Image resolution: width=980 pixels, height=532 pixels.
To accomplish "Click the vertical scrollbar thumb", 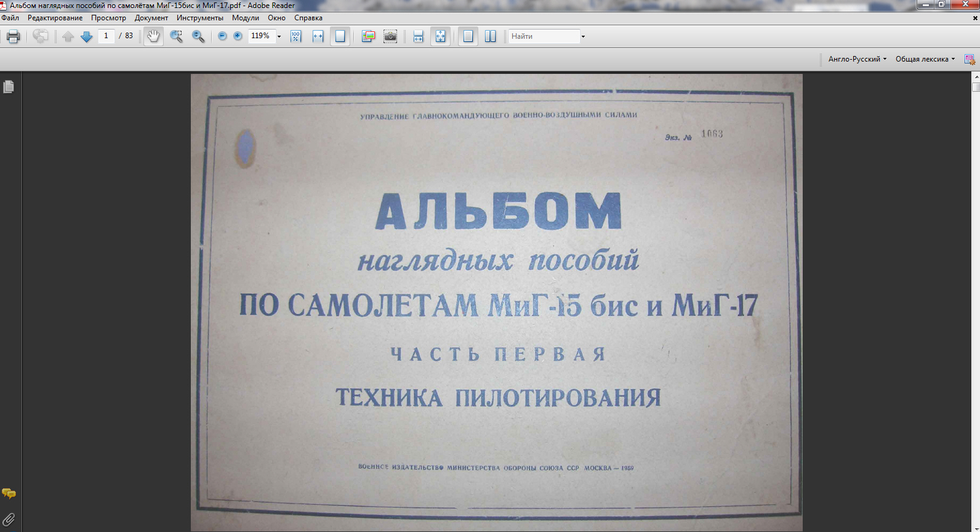I will click(976, 87).
